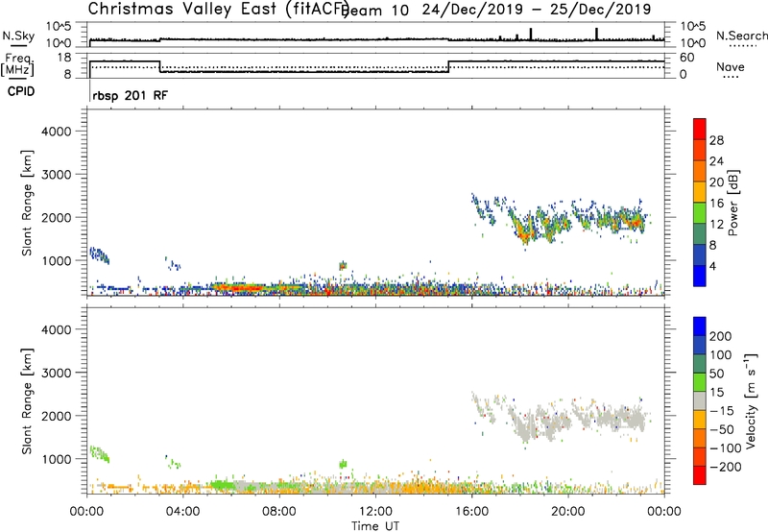Click the 'Time UT' axis label
The image size is (768, 532).
tap(375, 526)
